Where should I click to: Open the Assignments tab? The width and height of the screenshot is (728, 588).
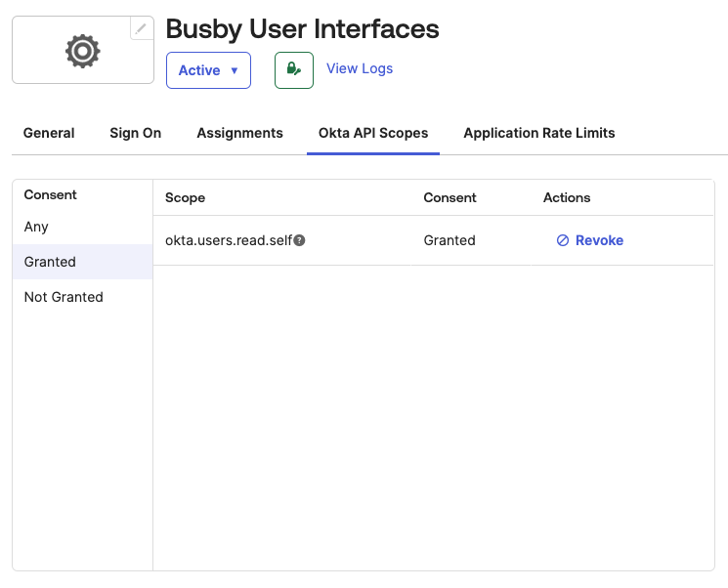[239, 133]
